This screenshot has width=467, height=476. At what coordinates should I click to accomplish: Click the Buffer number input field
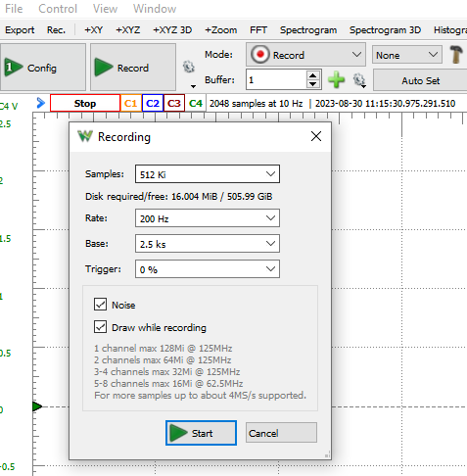click(x=276, y=79)
